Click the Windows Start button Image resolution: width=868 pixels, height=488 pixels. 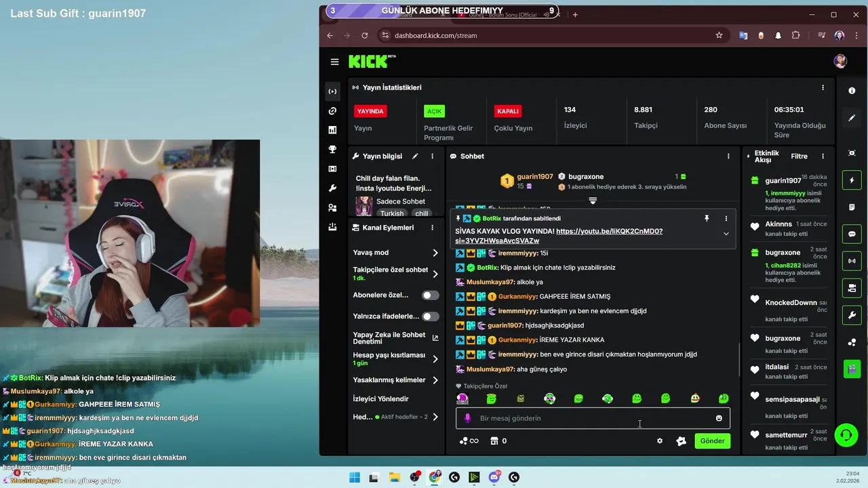tap(354, 477)
